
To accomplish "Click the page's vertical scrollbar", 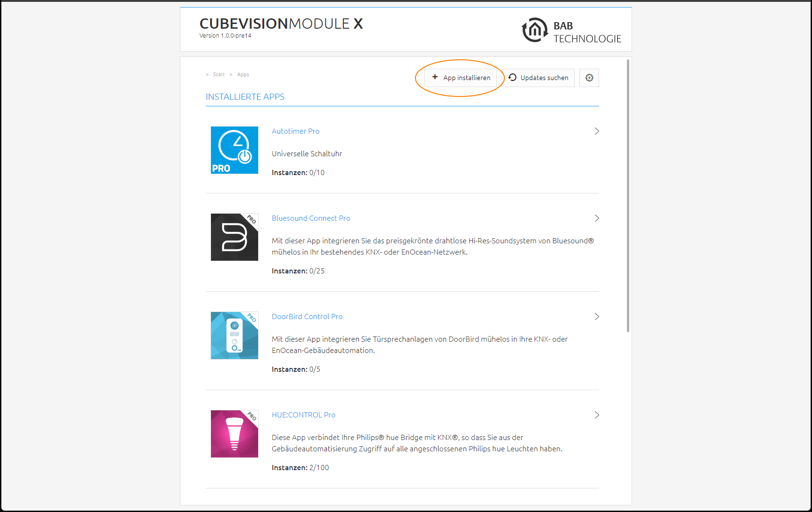I will click(628, 196).
